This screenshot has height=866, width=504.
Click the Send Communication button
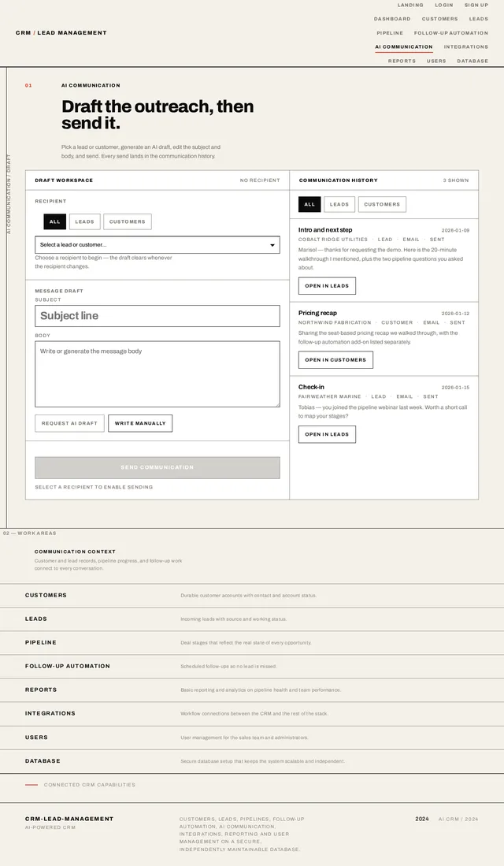pos(157,468)
